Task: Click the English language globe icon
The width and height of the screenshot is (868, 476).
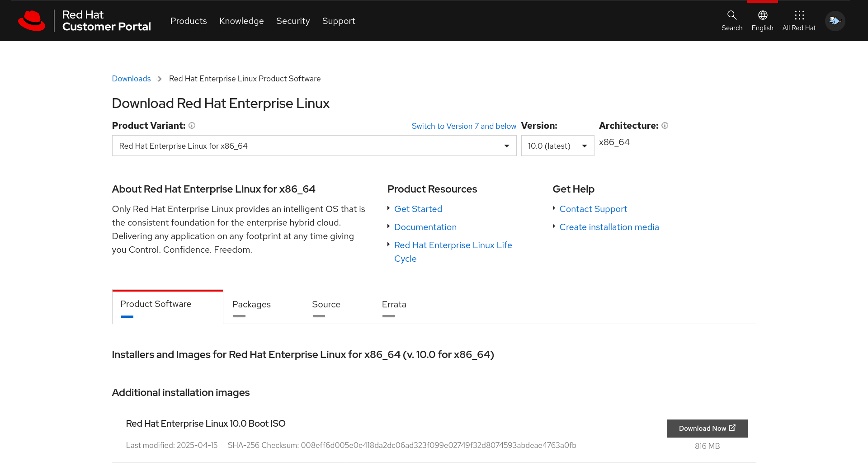Action: click(763, 15)
